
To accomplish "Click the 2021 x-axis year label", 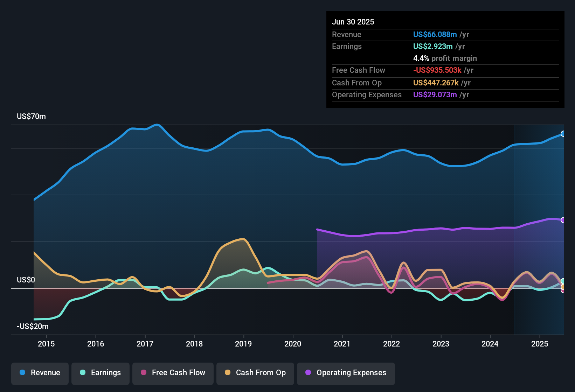I will tap(342, 344).
